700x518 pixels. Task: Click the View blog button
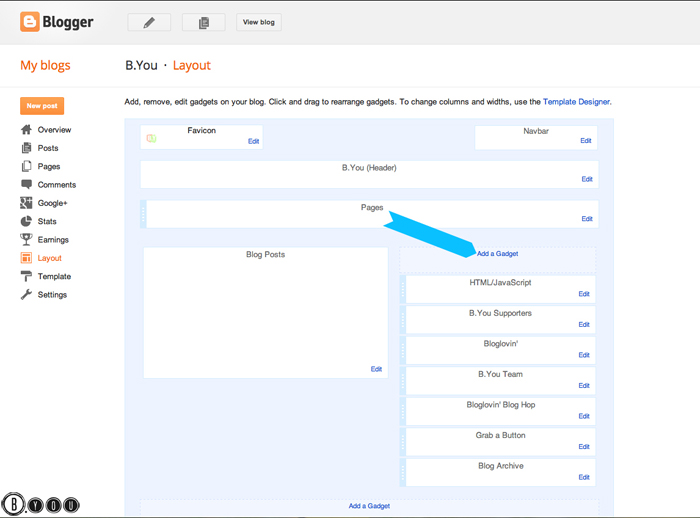(259, 22)
